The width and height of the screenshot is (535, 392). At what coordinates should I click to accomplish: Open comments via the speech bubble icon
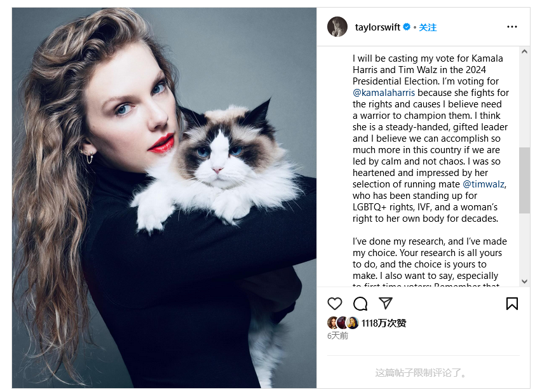pos(360,303)
